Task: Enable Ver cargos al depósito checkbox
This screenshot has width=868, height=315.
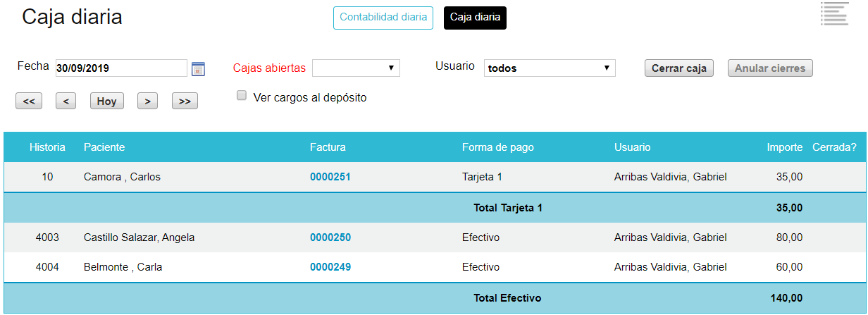Action: tap(242, 96)
